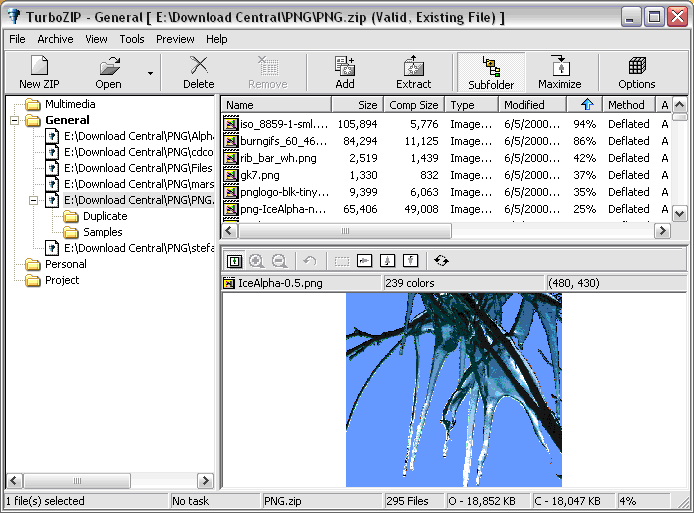694x513 pixels.
Task: Select the burngifs_60_46 file row
Action: click(446, 141)
